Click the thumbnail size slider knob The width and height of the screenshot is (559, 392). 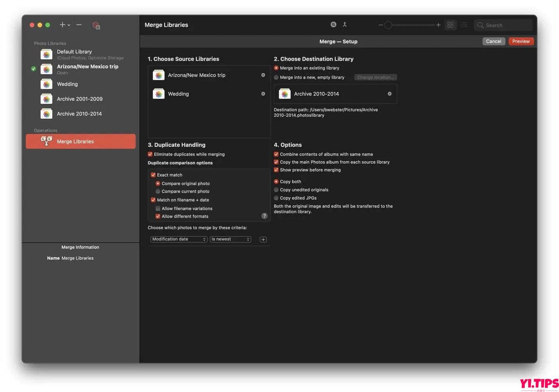click(388, 25)
